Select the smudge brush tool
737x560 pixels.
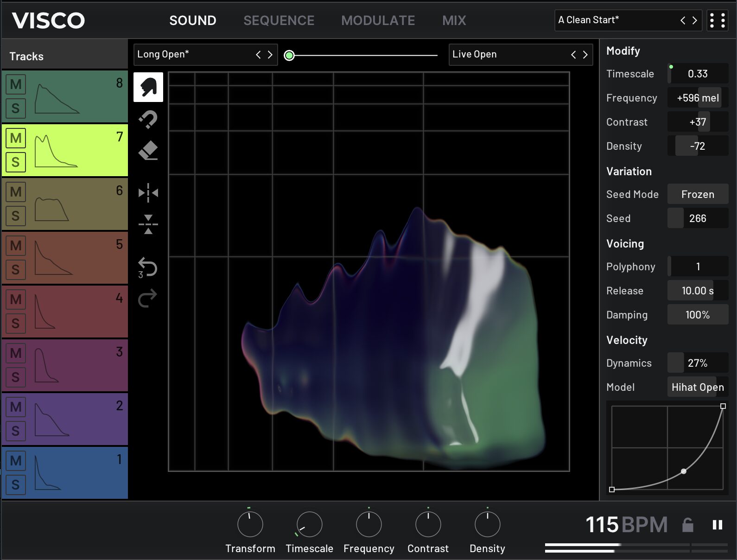[148, 87]
